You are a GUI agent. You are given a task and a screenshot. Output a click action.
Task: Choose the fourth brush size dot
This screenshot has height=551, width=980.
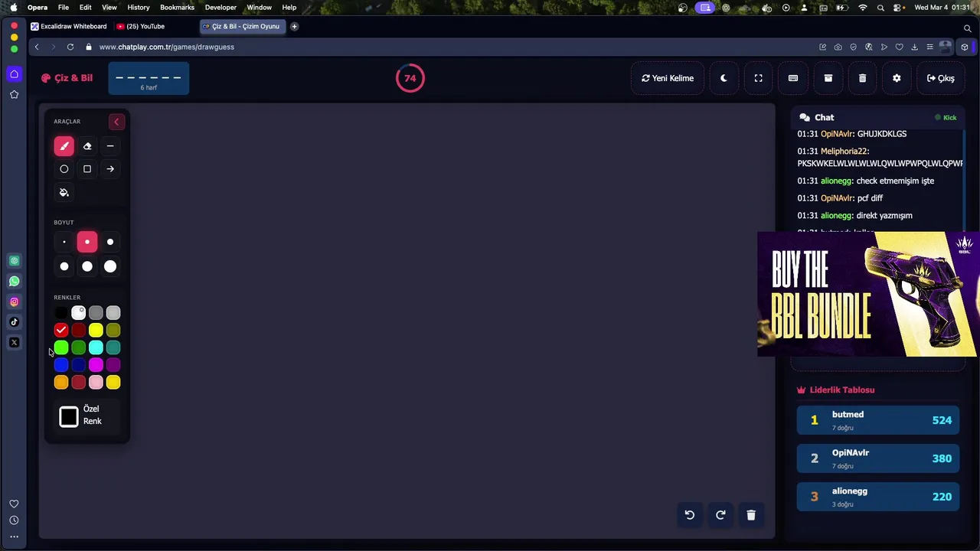point(64,266)
